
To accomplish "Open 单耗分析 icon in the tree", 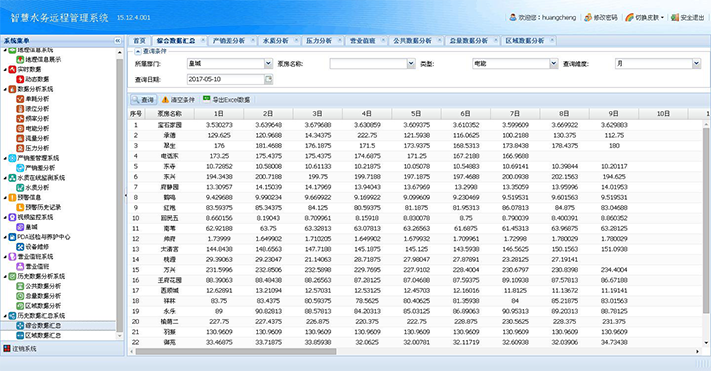I will click(x=20, y=99).
